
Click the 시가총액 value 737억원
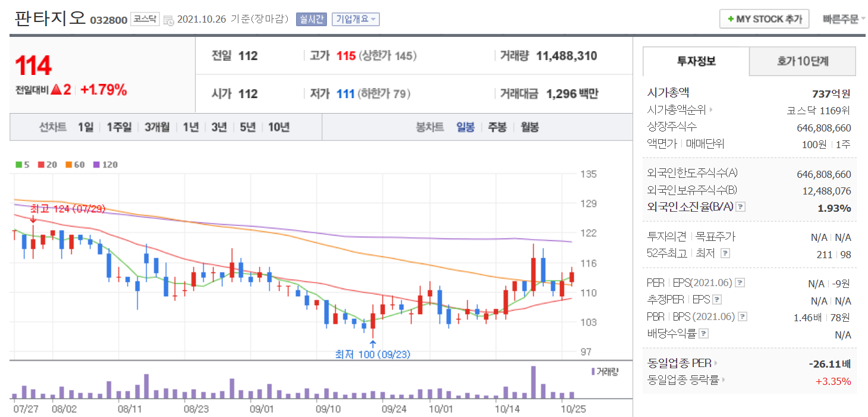point(831,93)
